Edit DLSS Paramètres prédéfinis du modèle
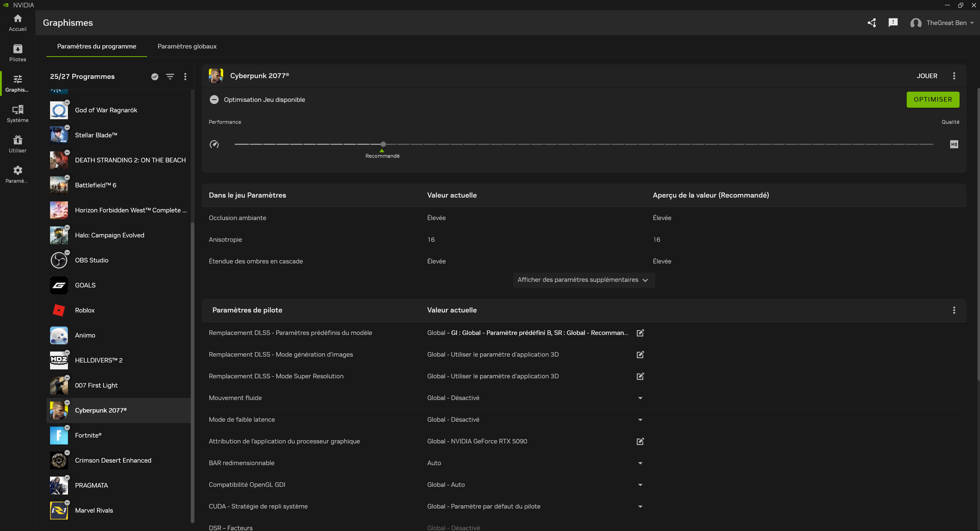The width and height of the screenshot is (980, 531). [640, 333]
